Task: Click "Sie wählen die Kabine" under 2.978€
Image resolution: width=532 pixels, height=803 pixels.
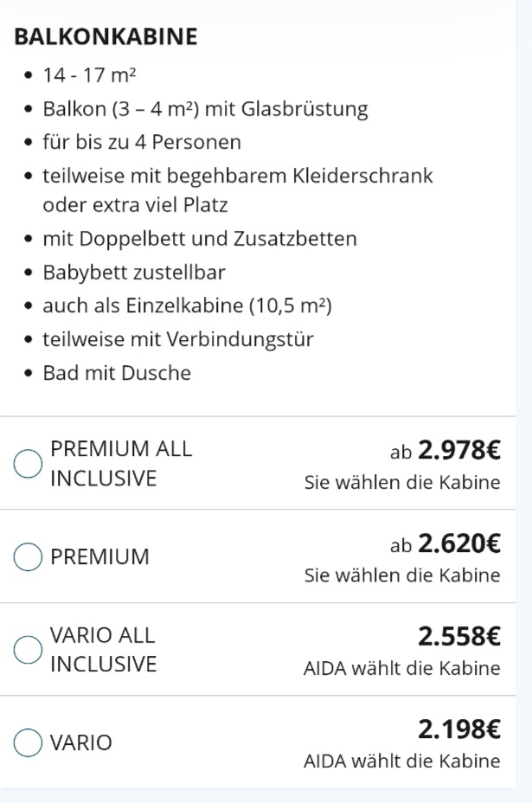Action: 401,483
